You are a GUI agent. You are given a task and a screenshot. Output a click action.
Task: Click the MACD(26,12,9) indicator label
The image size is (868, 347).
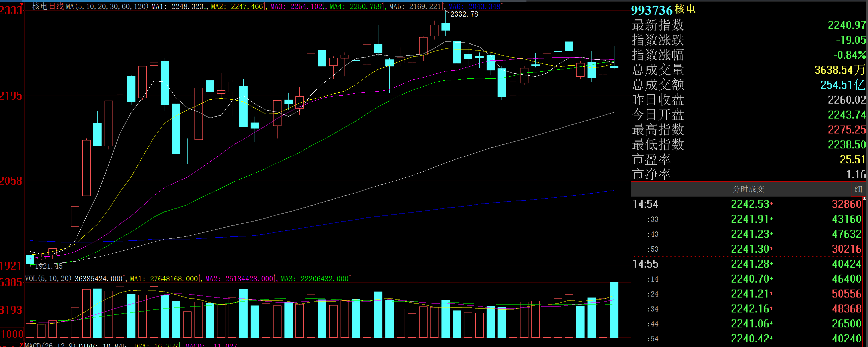(50, 345)
